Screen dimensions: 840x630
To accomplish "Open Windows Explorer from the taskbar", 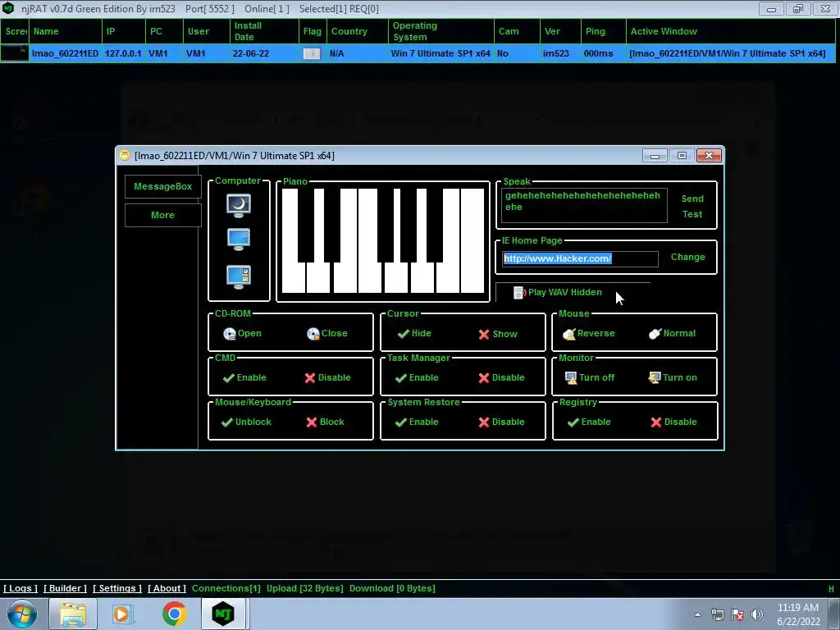I will coord(73,614).
